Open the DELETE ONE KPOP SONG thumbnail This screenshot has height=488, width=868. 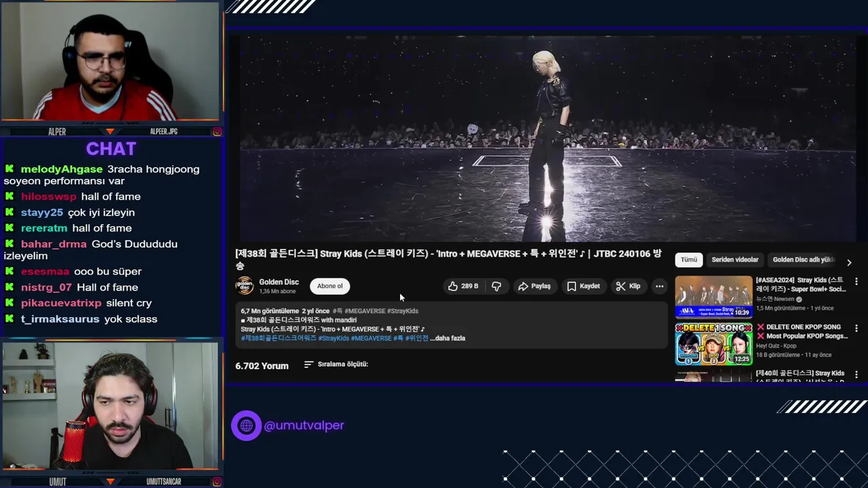tap(713, 344)
